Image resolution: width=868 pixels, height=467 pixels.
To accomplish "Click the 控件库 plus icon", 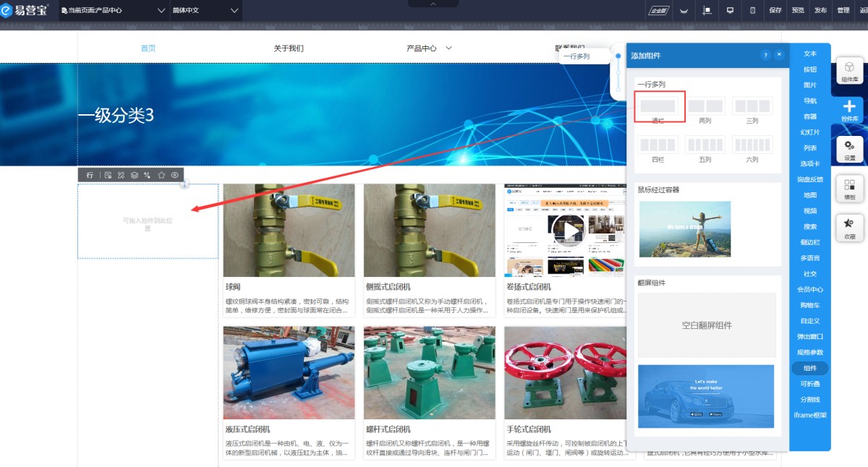I will point(849,110).
